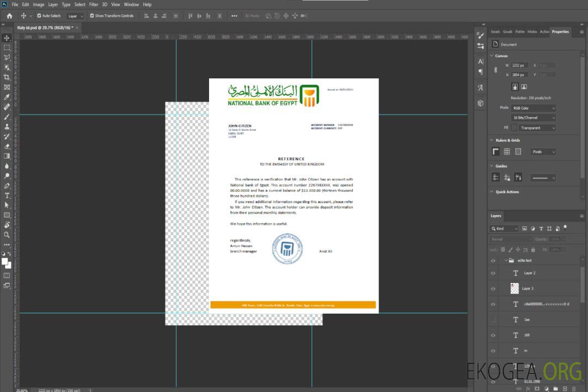Image resolution: width=588 pixels, height=392 pixels.
Task: Select the Move tool in the toolbox
Action: point(7,38)
